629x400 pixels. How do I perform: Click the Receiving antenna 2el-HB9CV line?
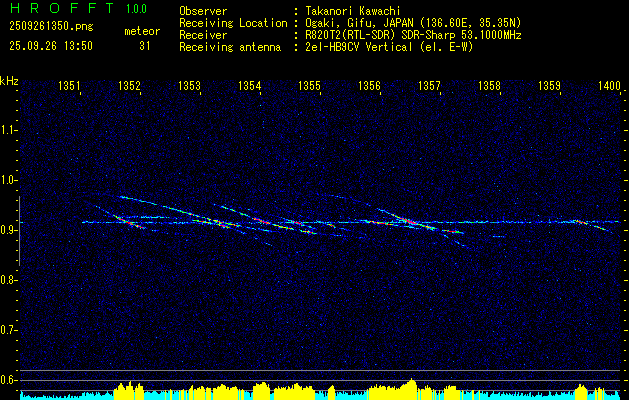(x=389, y=47)
